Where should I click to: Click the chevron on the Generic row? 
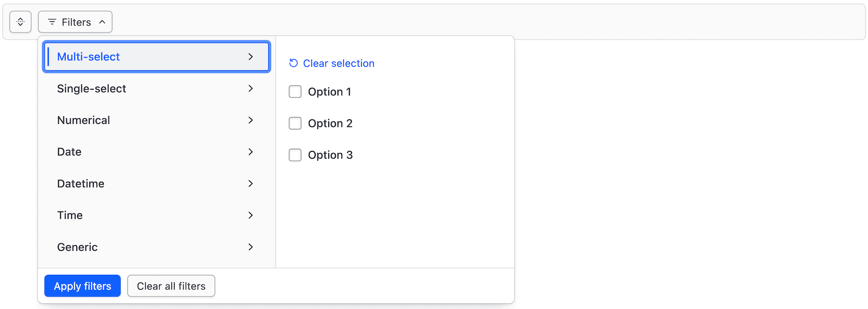(251, 247)
